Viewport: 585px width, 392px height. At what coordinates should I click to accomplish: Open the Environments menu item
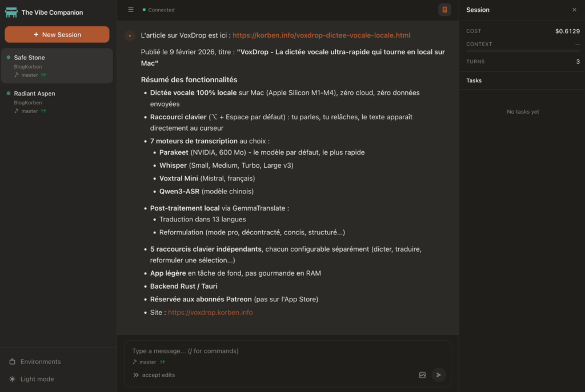tap(40, 362)
